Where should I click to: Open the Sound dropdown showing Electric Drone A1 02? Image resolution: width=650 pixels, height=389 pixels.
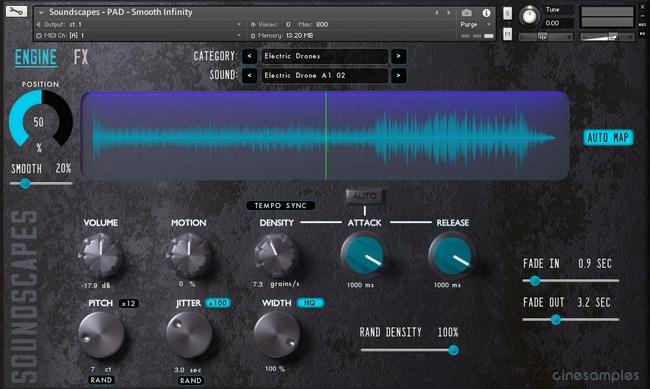(325, 75)
